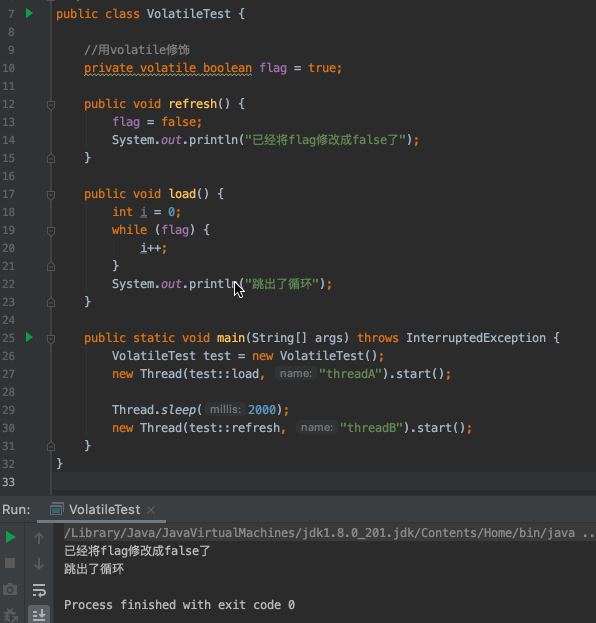This screenshot has height=623, width=596.
Task: Run main method from gutter arrow at line 25
Action: coord(29,337)
